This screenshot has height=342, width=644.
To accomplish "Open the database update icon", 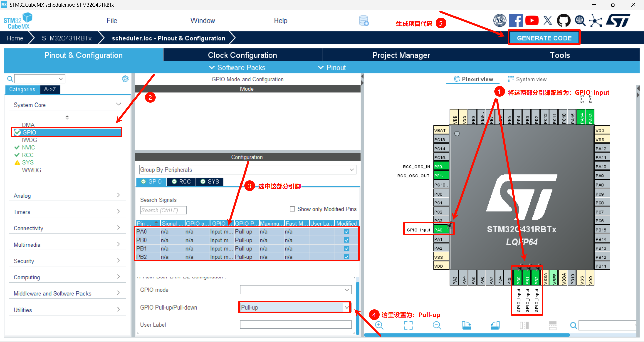I will (x=364, y=21).
